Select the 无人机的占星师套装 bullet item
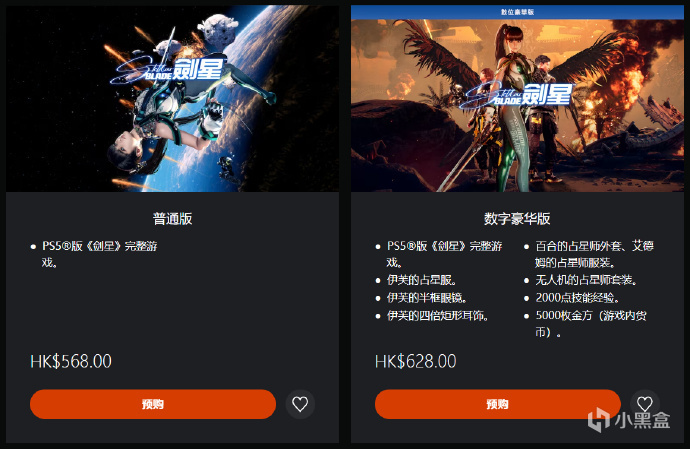 586,280
